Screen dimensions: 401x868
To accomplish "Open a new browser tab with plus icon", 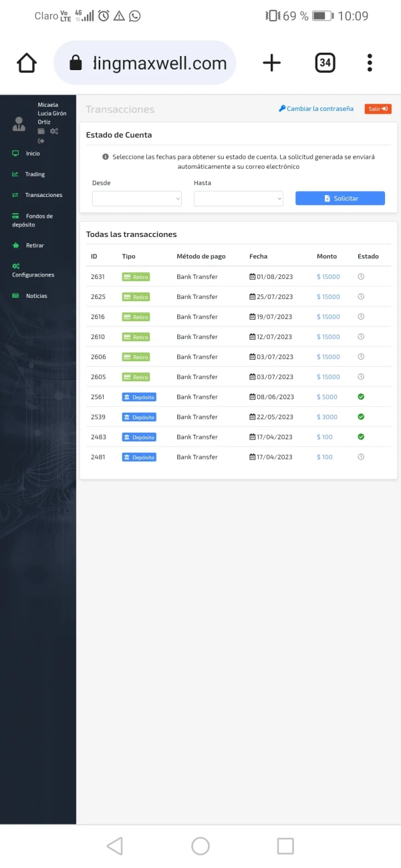I will tap(271, 63).
